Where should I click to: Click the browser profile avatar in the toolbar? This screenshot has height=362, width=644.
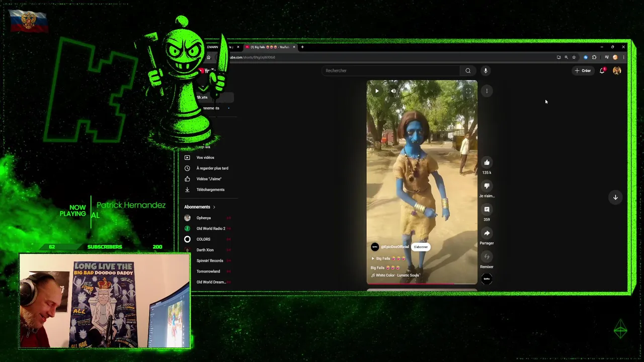(x=615, y=57)
